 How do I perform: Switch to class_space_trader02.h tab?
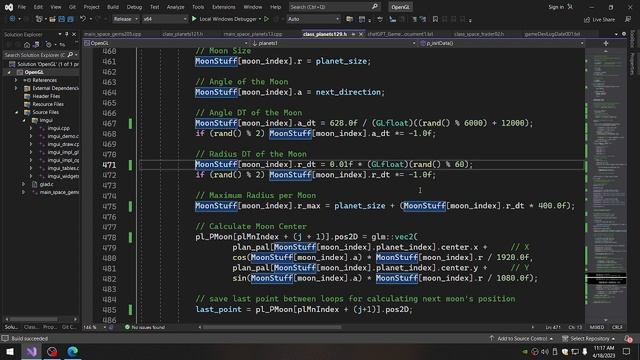[479, 34]
